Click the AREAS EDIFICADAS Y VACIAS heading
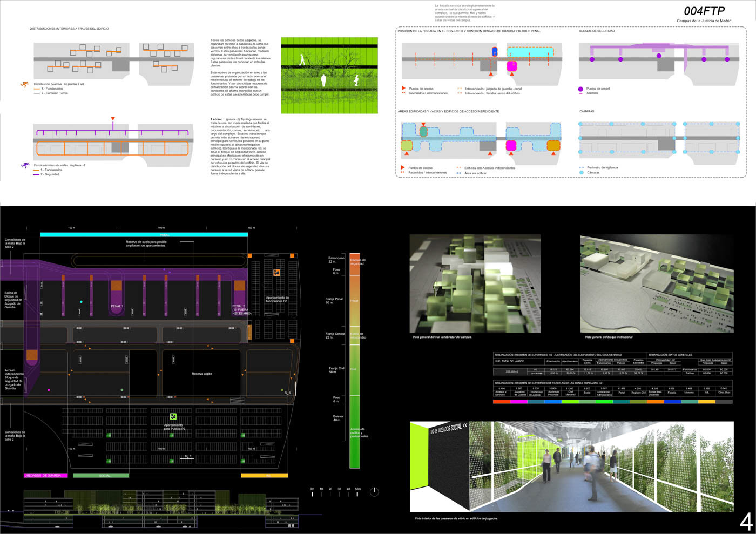 point(448,111)
